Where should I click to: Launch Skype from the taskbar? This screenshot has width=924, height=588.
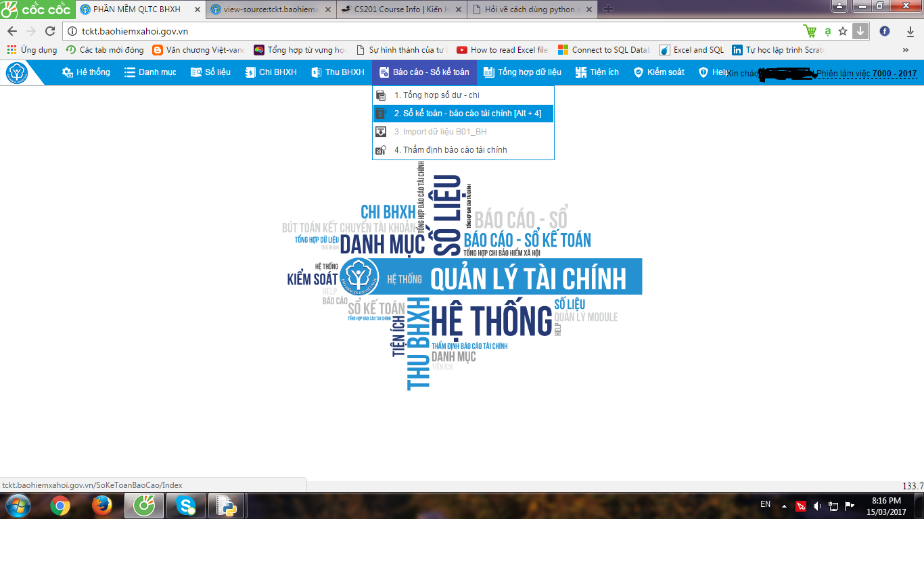click(x=186, y=506)
